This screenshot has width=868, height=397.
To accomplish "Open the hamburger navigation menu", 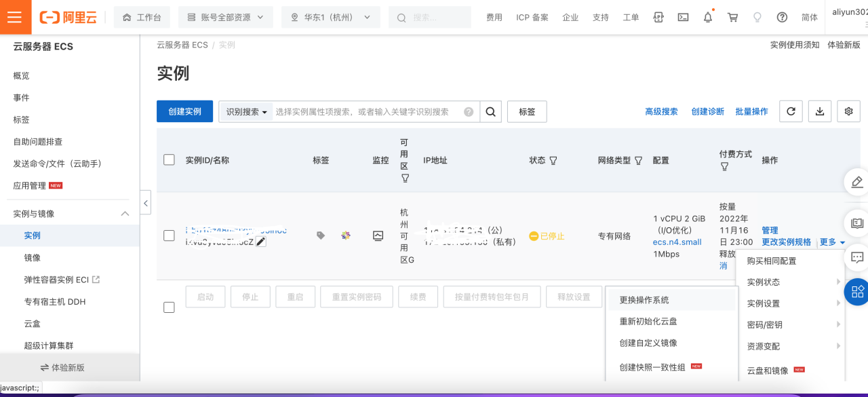I will coord(15,17).
